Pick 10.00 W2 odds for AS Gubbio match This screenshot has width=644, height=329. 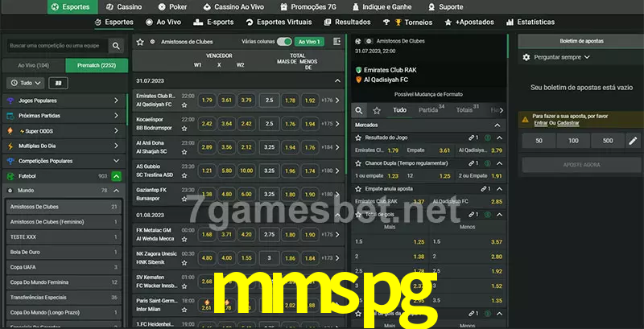[x=246, y=171]
